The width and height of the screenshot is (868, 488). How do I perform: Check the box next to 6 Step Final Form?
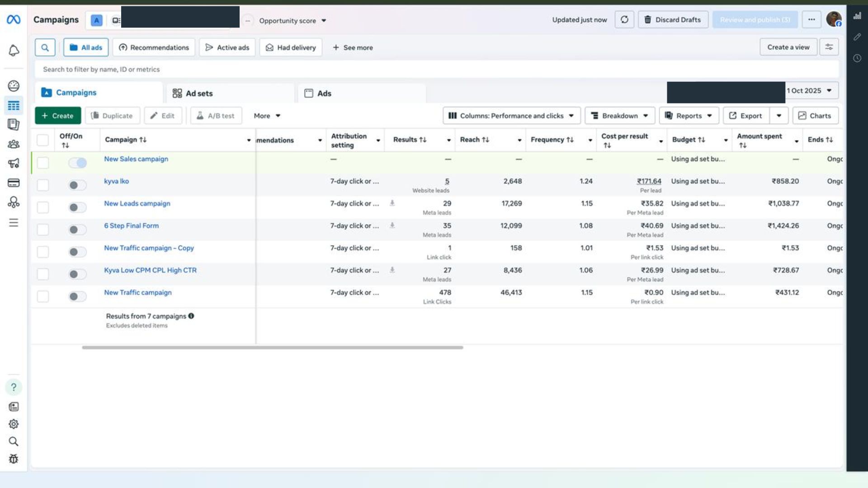click(x=43, y=229)
